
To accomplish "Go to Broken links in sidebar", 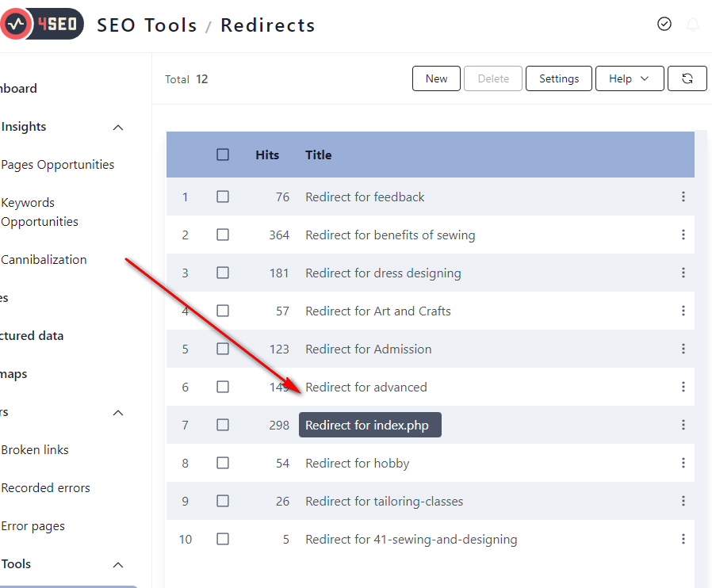I will [35, 450].
